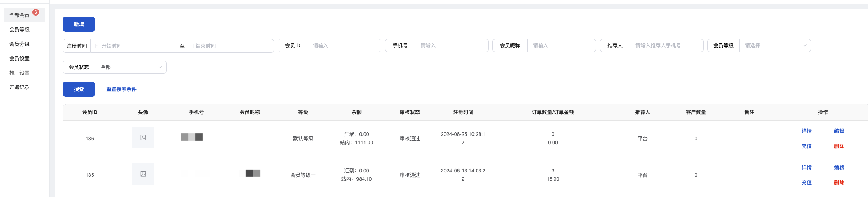Viewport: 868px width, 197px height.
Task: Open 会员等级 in the sidebar
Action: (19, 30)
